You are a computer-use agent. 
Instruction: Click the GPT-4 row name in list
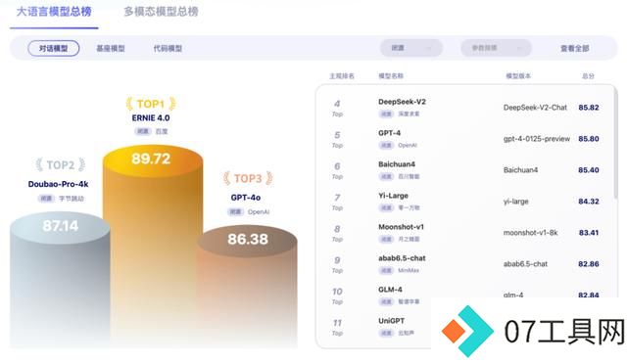[389, 133]
